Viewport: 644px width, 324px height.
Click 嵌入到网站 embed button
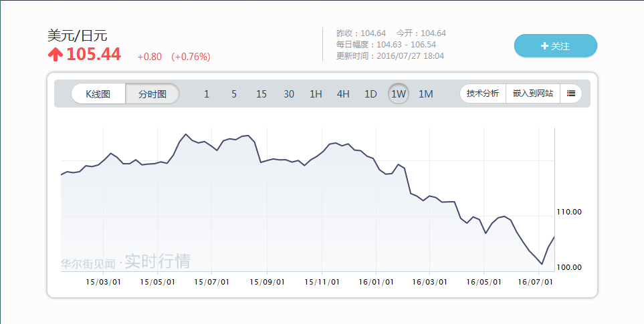click(x=533, y=94)
